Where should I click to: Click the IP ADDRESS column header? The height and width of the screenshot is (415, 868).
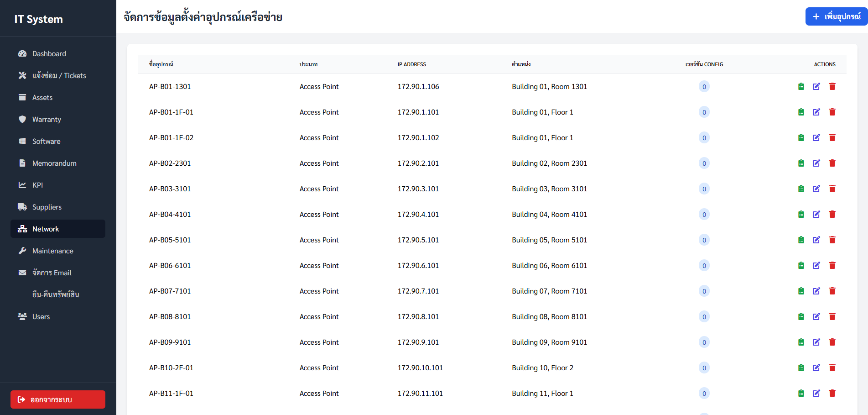point(412,64)
